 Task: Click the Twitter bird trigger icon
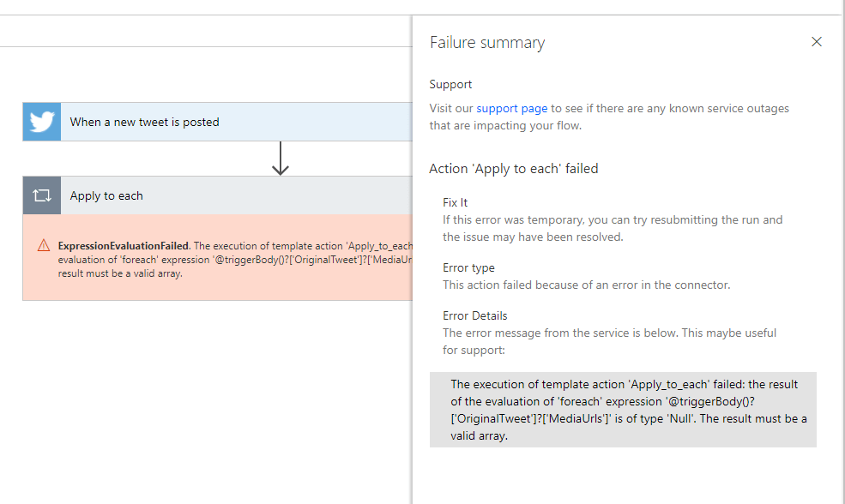point(41,122)
